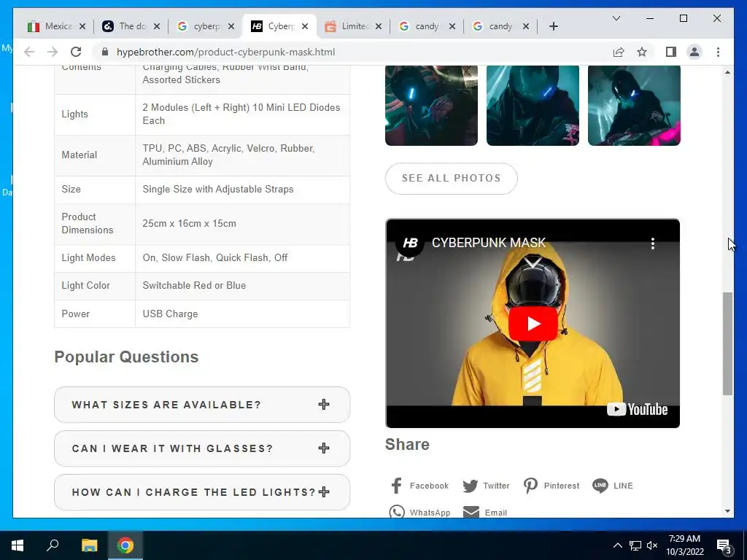Screen dimensions: 747x560
Task: Open notifications action center
Action: [x=724, y=545]
